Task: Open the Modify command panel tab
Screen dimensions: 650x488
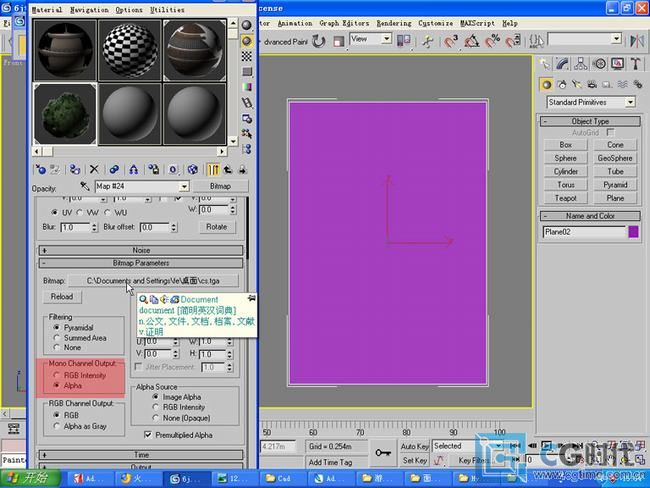Action: 562,63
